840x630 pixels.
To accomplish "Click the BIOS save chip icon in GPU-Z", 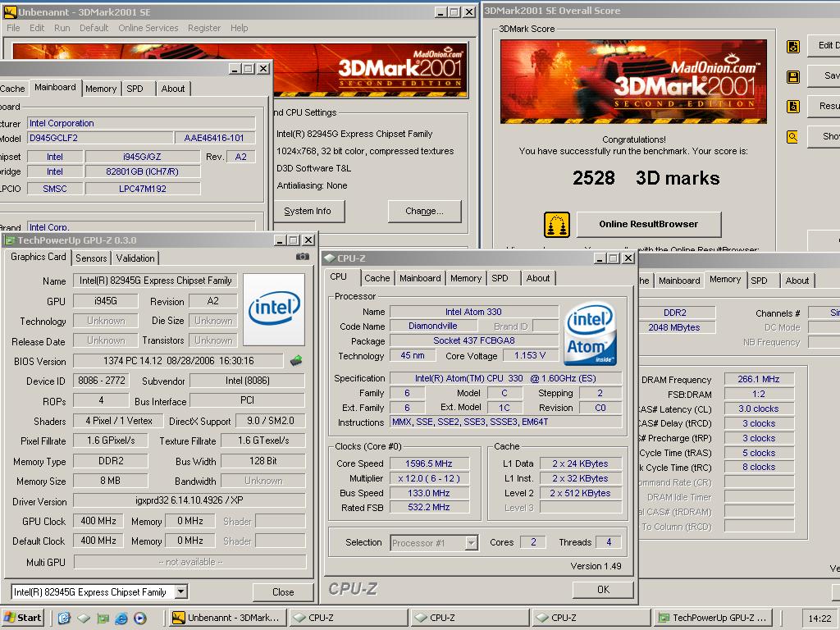I will pos(295,361).
